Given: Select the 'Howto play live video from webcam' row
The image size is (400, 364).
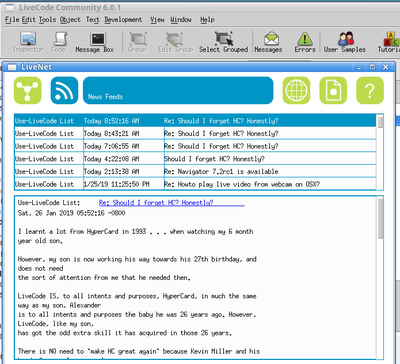Looking at the screenshot, I should click(195, 184).
